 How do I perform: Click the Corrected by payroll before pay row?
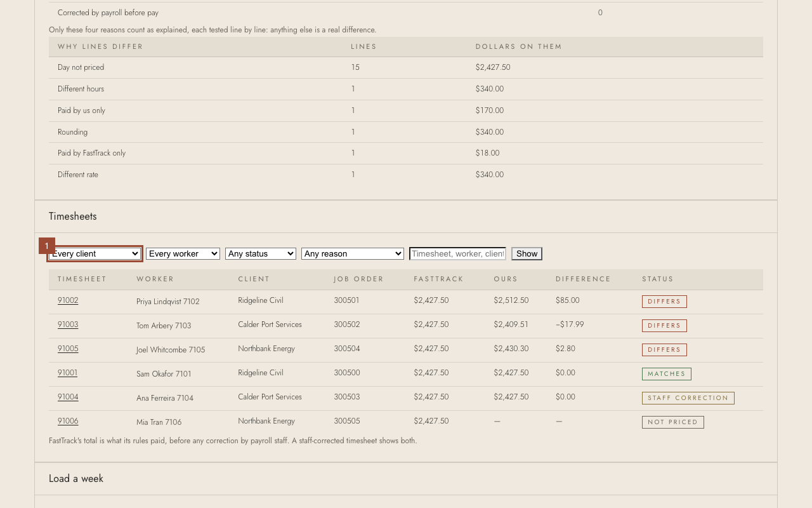(x=406, y=13)
